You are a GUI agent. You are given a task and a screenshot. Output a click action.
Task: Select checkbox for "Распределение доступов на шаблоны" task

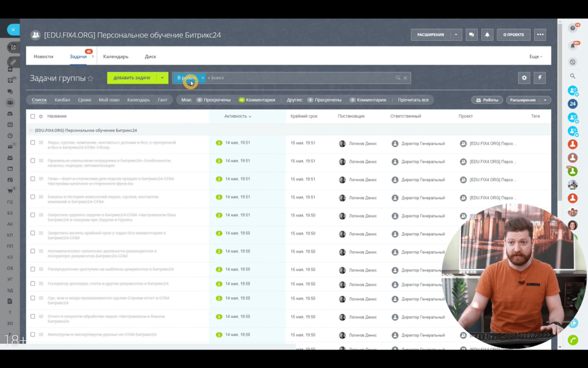(33, 269)
